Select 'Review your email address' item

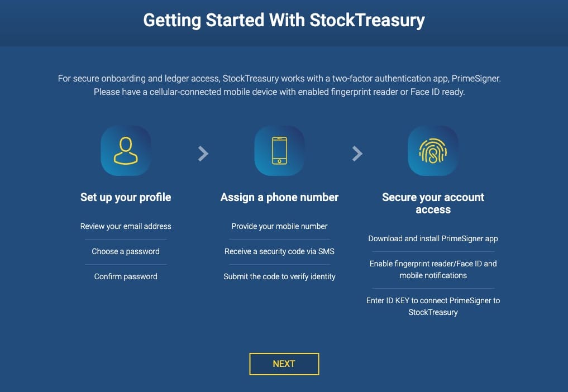point(125,226)
